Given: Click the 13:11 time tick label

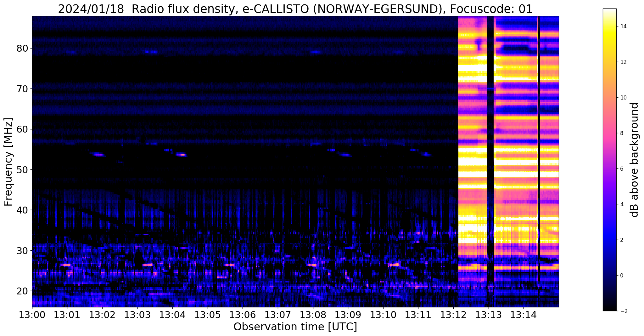Looking at the screenshot, I should (x=418, y=315).
